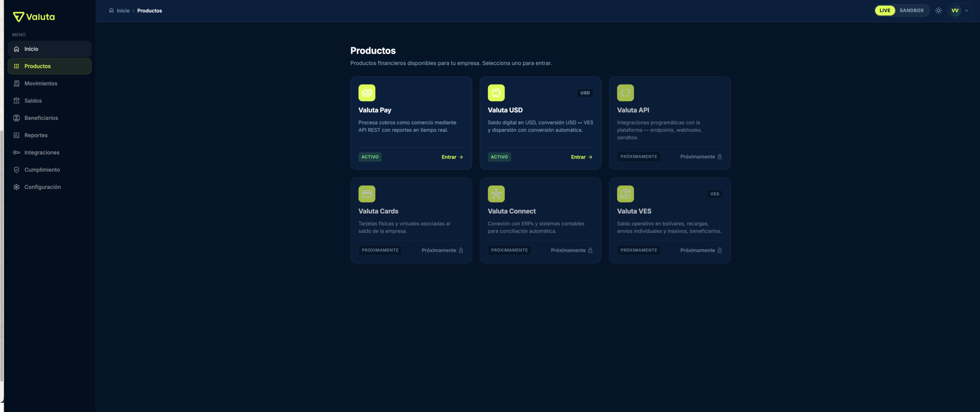Switch environment to LIVE mode
This screenshot has height=412, width=980.
(x=885, y=10)
